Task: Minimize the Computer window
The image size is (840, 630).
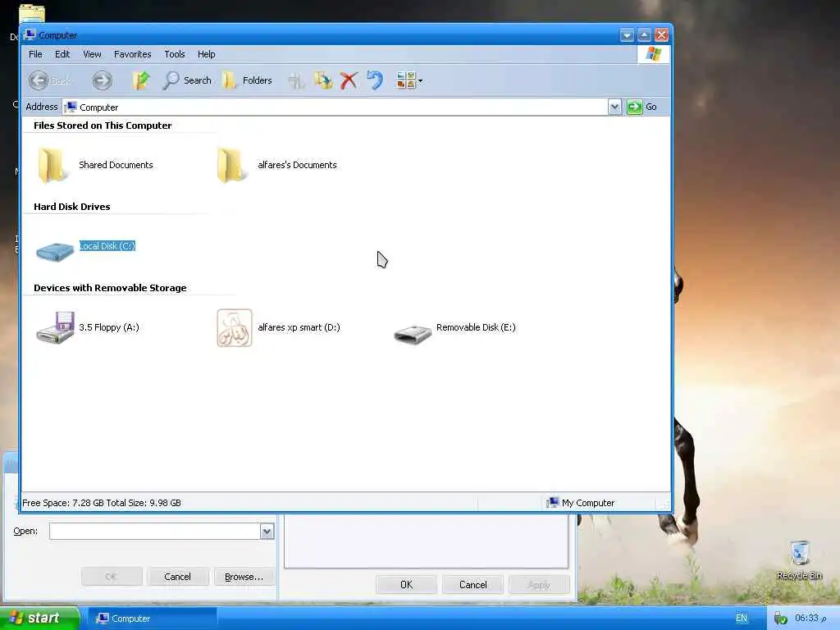Action: click(x=627, y=35)
